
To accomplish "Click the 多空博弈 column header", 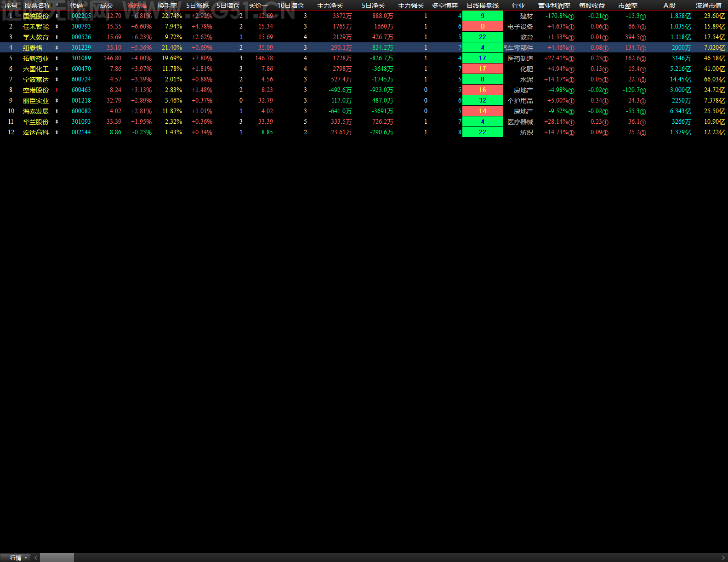I will tap(445, 6).
